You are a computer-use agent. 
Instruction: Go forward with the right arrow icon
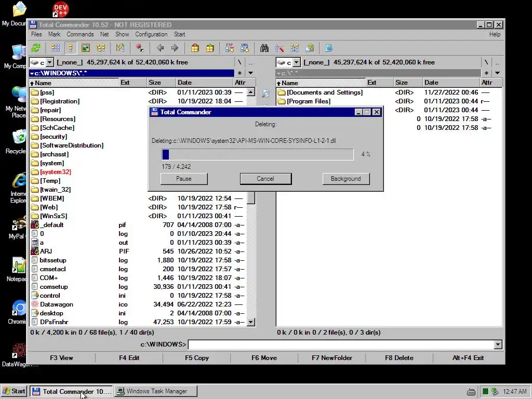click(x=175, y=48)
